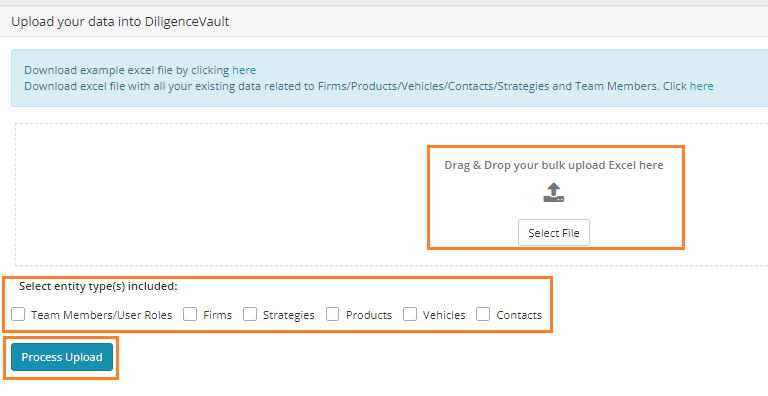Click the 'Contacts' label text
The image size is (768, 396).
tap(519, 315)
